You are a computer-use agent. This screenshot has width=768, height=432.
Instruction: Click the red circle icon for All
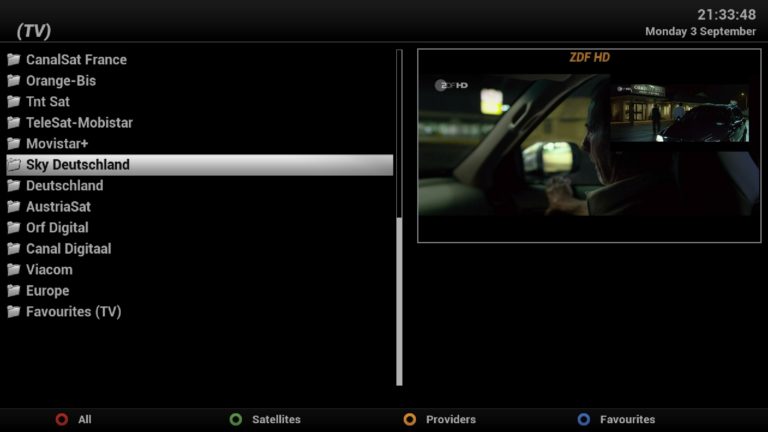click(x=62, y=420)
